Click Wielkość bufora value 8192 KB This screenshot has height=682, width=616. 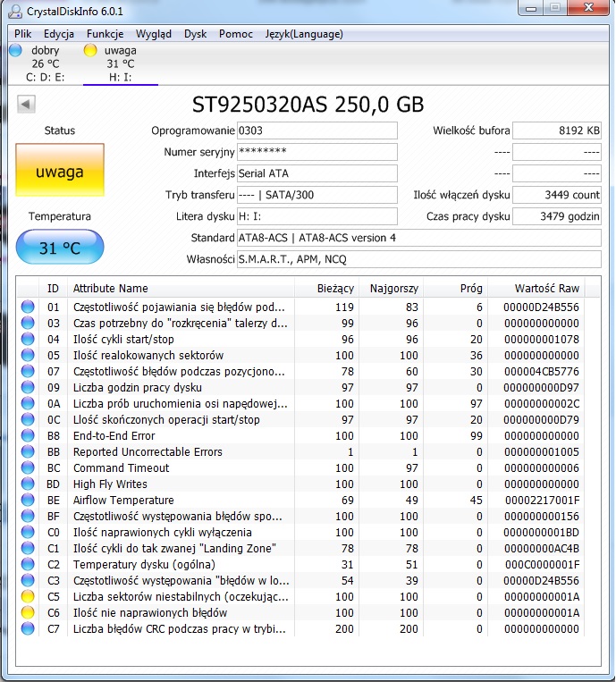click(x=557, y=131)
